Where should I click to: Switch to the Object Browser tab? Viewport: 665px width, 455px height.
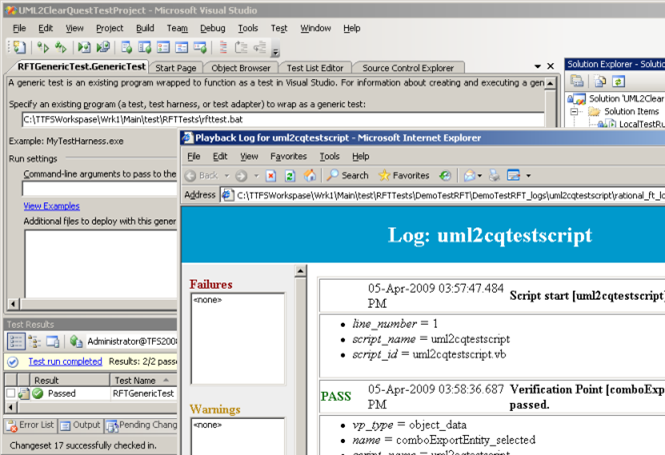pyautogui.click(x=240, y=68)
